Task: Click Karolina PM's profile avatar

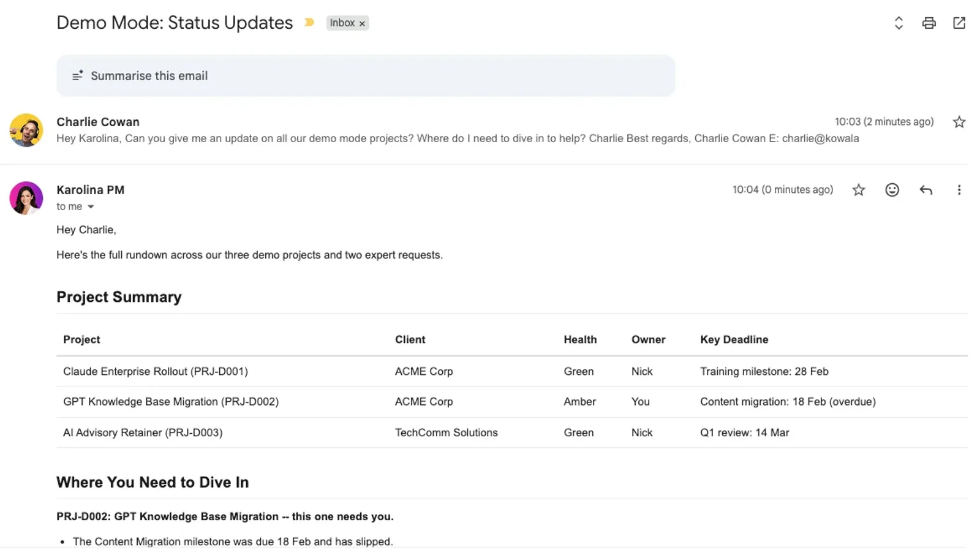Action: (26, 198)
